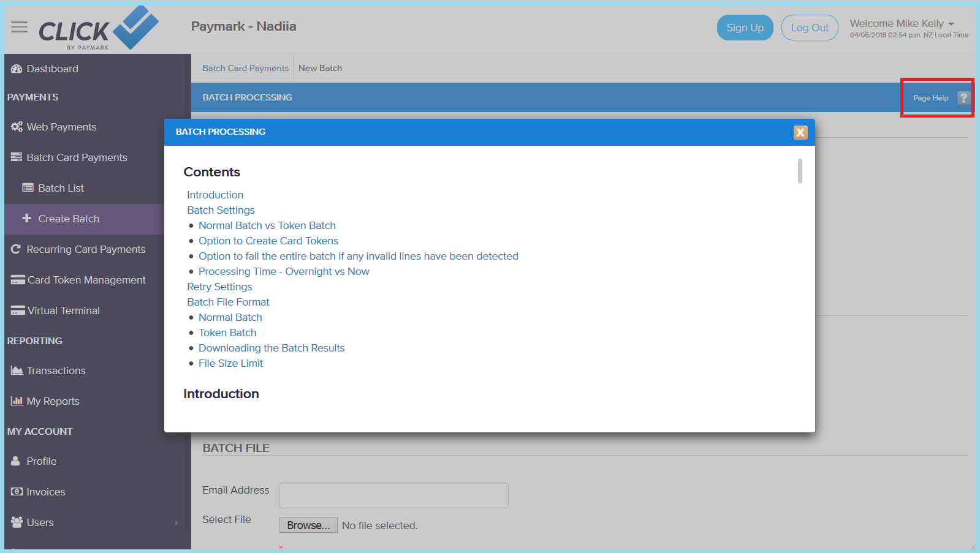Select Create Batch sidebar item

(69, 219)
